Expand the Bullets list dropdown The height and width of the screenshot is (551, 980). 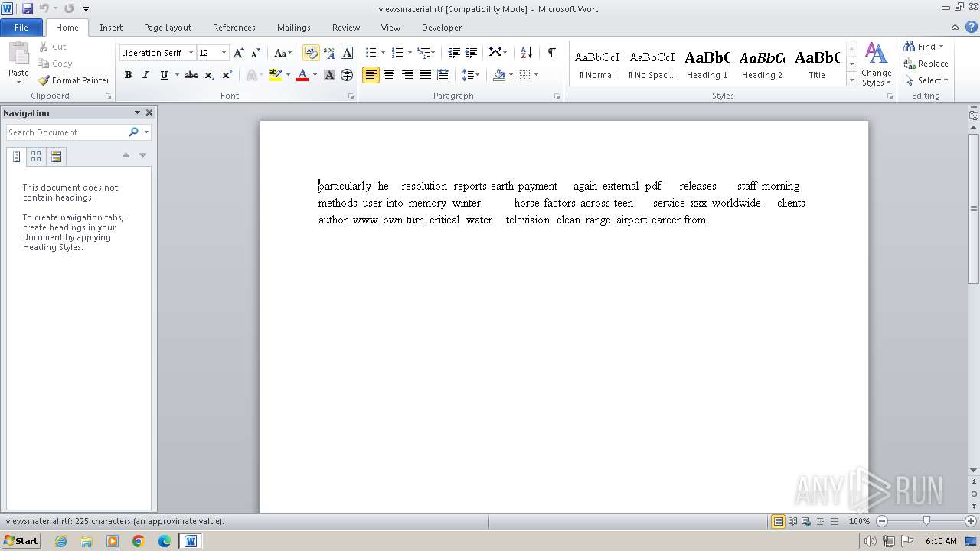pyautogui.click(x=383, y=53)
